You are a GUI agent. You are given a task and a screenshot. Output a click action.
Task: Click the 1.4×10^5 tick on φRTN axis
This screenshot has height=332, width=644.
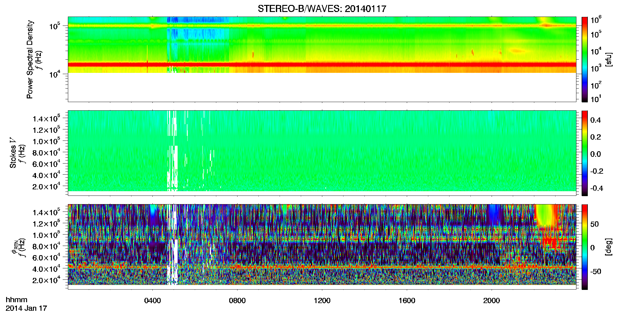click(x=46, y=212)
